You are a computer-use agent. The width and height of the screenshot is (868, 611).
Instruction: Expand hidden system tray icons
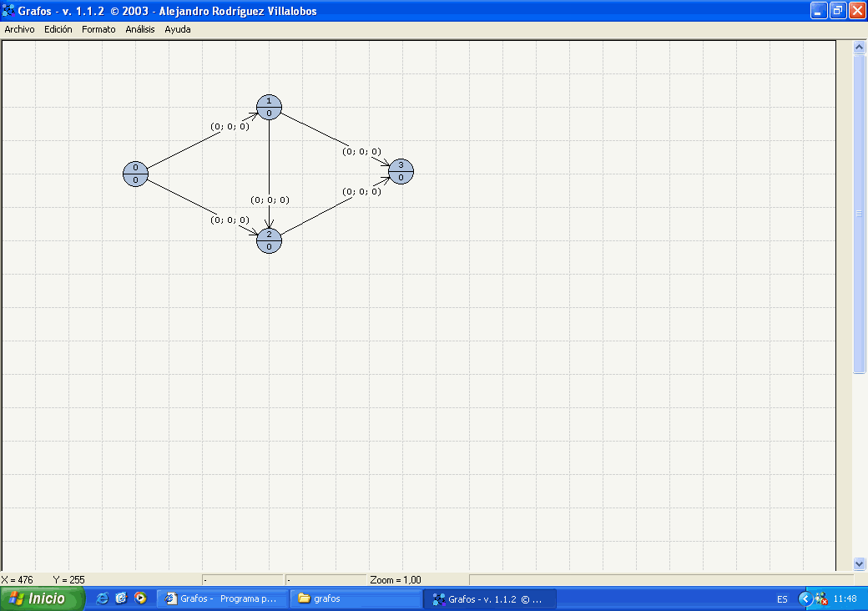[805, 598]
